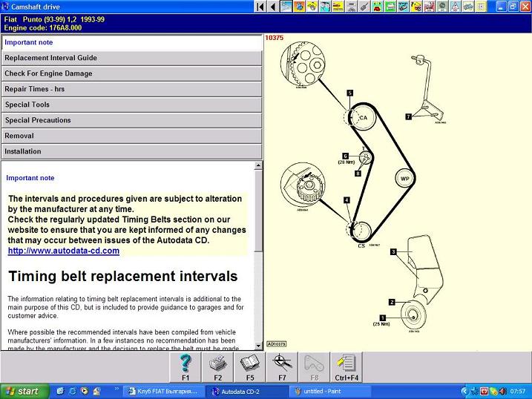Open the Installation section
532x399 pixels.
pyautogui.click(x=131, y=151)
